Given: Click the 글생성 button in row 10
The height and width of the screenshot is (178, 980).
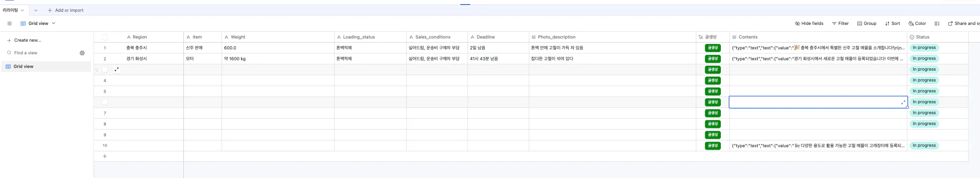Looking at the screenshot, I should click(x=713, y=145).
